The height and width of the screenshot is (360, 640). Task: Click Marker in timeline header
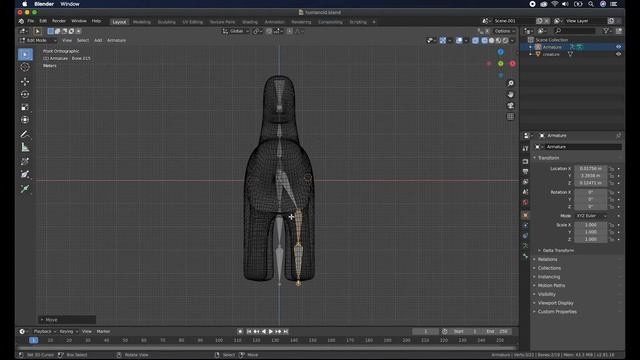pos(103,332)
